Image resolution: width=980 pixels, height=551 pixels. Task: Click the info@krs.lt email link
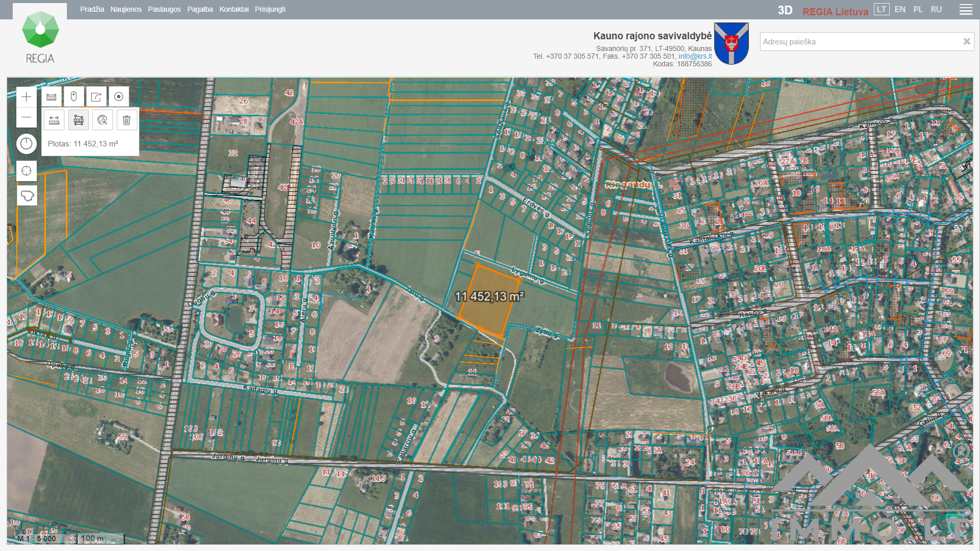(695, 57)
